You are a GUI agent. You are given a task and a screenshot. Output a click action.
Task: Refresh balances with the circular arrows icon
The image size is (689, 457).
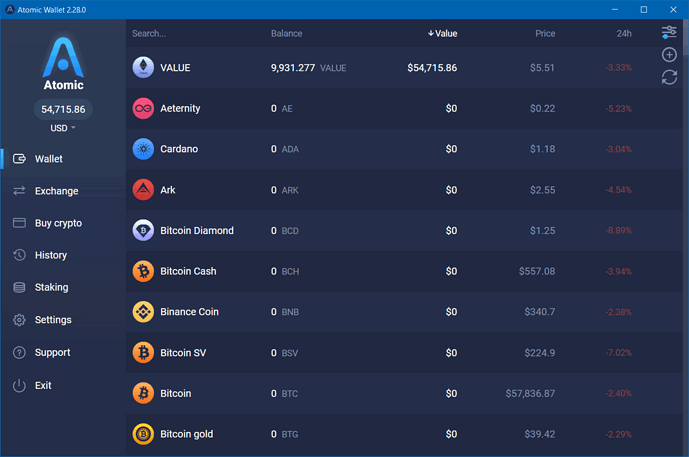coord(669,77)
